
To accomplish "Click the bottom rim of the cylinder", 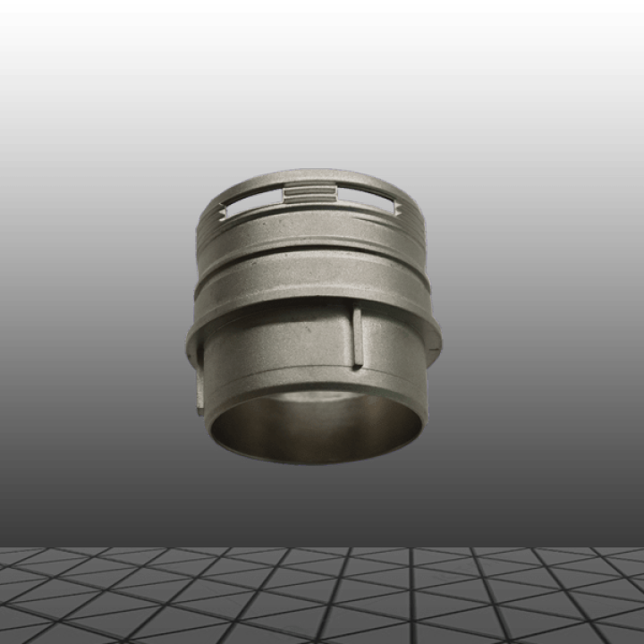I will pyautogui.click(x=313, y=456).
